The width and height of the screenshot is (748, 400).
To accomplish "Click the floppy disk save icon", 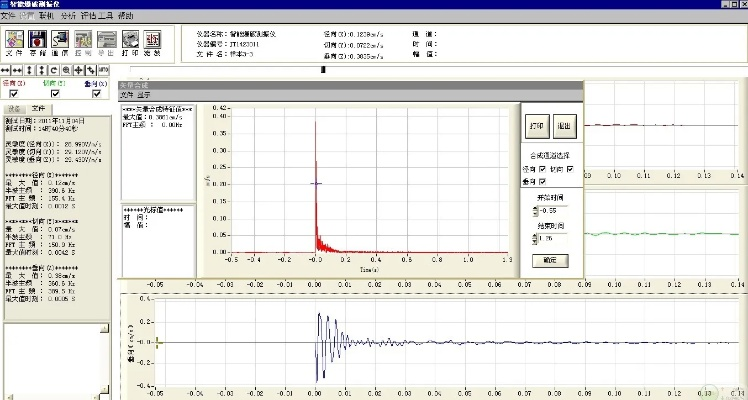I will click(x=39, y=41).
